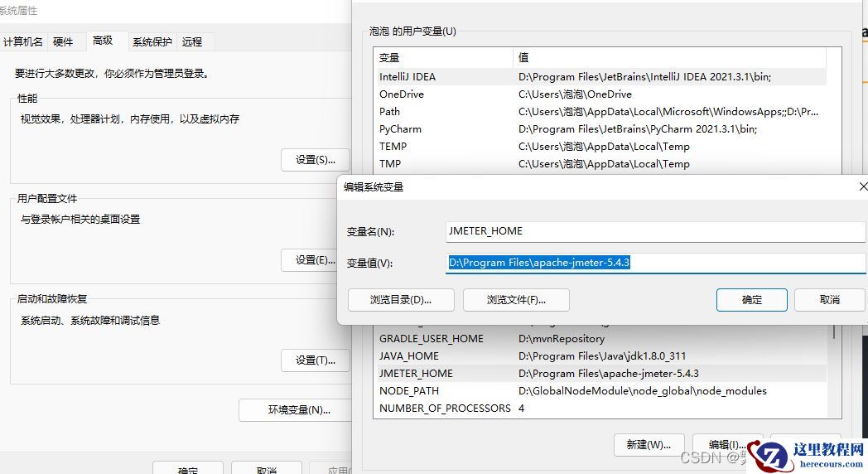Viewport: 868px width, 474px height.
Task: Click 新建(W)... system variable button
Action: tap(649, 445)
